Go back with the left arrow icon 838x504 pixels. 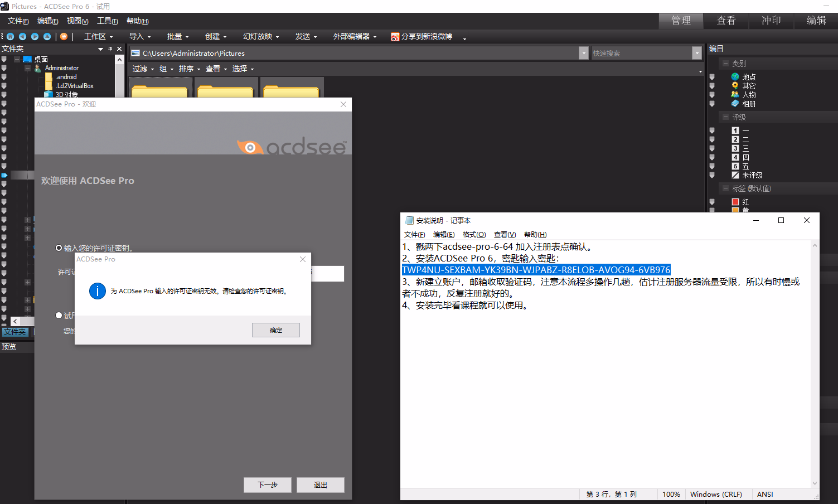23,36
